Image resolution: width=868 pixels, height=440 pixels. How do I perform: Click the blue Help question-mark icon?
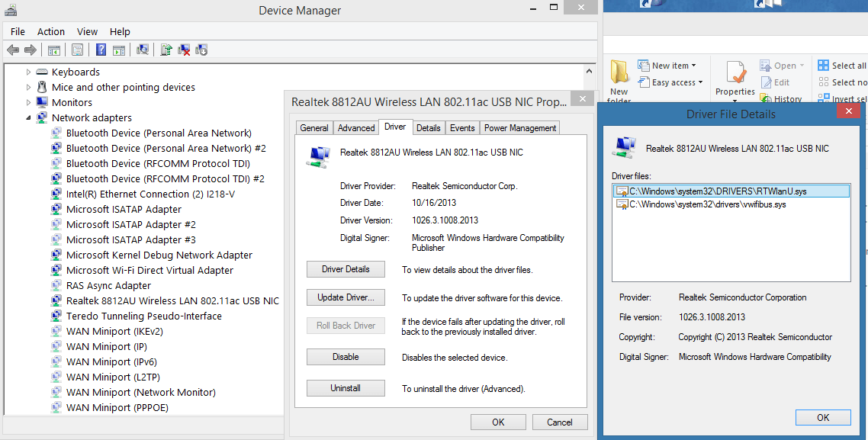point(101,50)
